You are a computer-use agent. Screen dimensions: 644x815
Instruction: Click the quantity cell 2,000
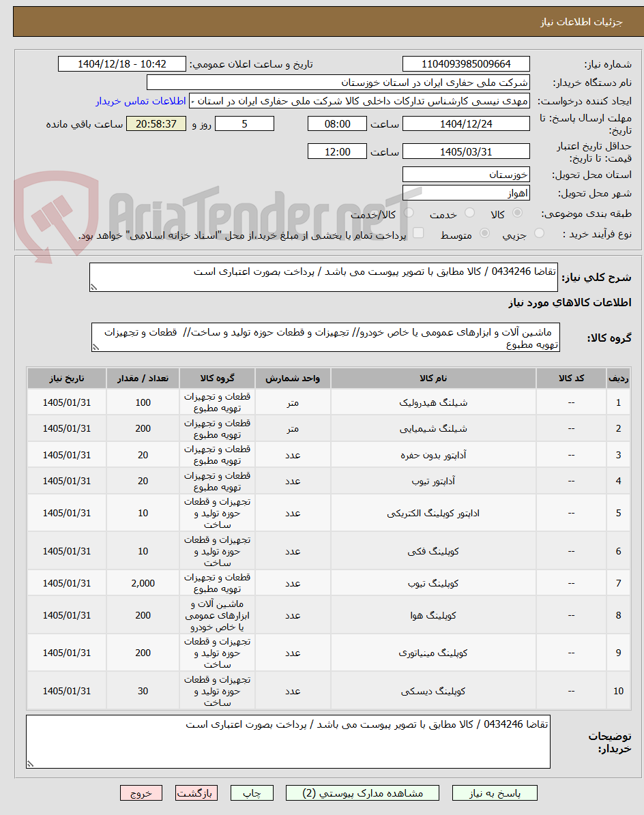coord(143,583)
